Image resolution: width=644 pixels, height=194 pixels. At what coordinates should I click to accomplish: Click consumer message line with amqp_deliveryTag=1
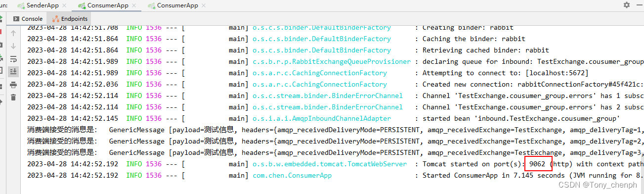(x=336, y=130)
